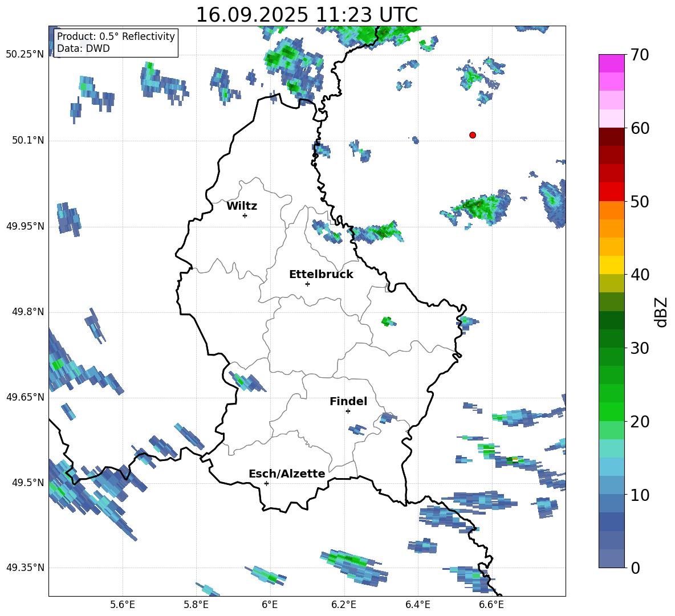The height and width of the screenshot is (616, 675).
Task: Click the 49.65°N latitude label
Action: tap(25, 397)
